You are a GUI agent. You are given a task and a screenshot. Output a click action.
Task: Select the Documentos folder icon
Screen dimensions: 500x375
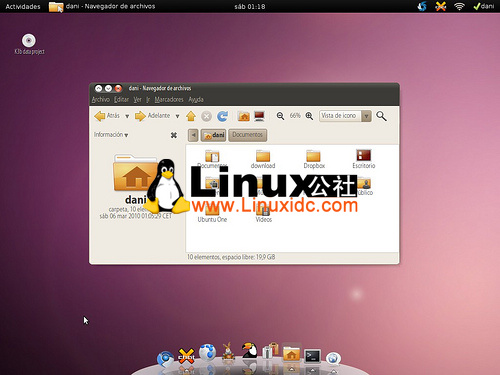(212, 157)
